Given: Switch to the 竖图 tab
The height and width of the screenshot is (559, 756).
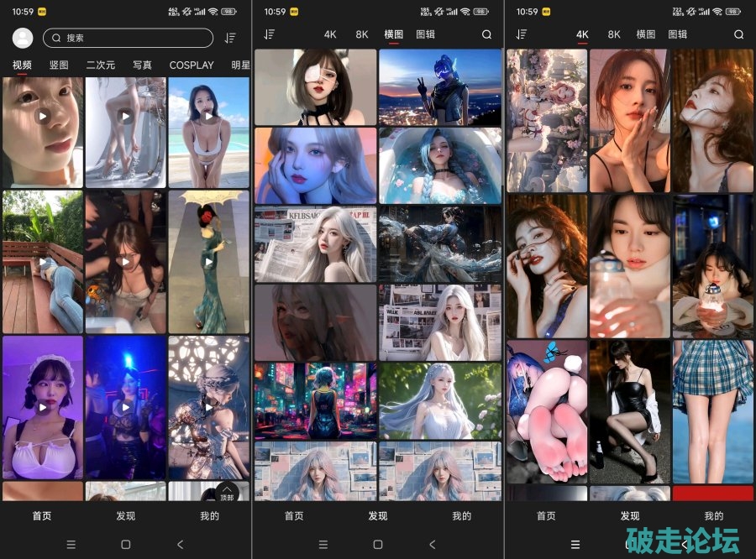Looking at the screenshot, I should coord(59,65).
